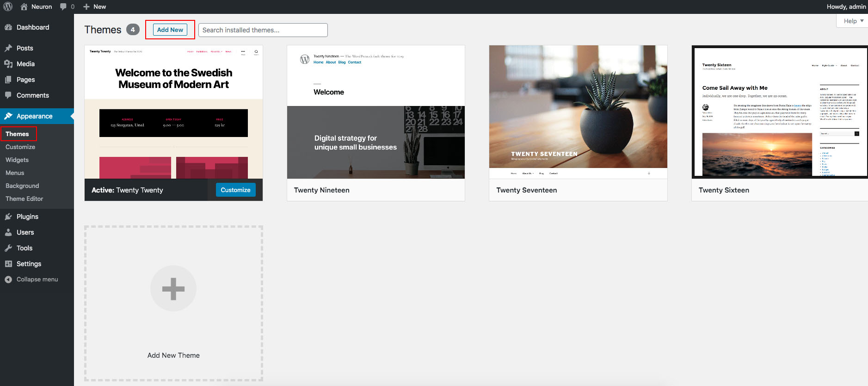868x386 pixels.
Task: Click the large plus icon to add theme
Action: point(173,288)
